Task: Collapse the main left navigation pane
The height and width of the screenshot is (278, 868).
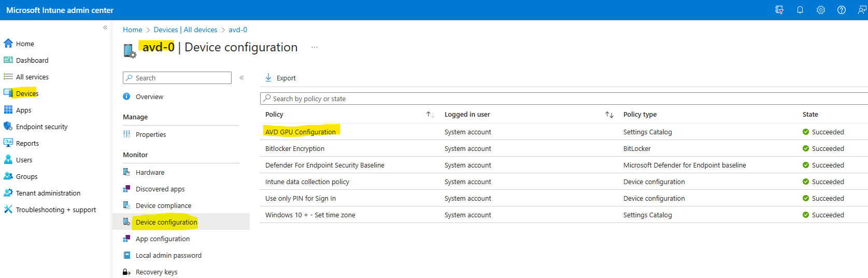Action: coord(105,27)
